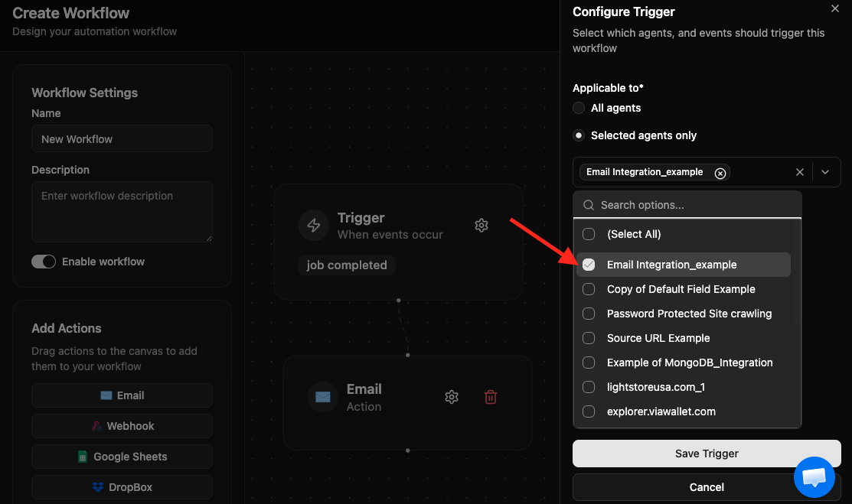Open the Email action settings gear
852x504 pixels.
pos(452,397)
